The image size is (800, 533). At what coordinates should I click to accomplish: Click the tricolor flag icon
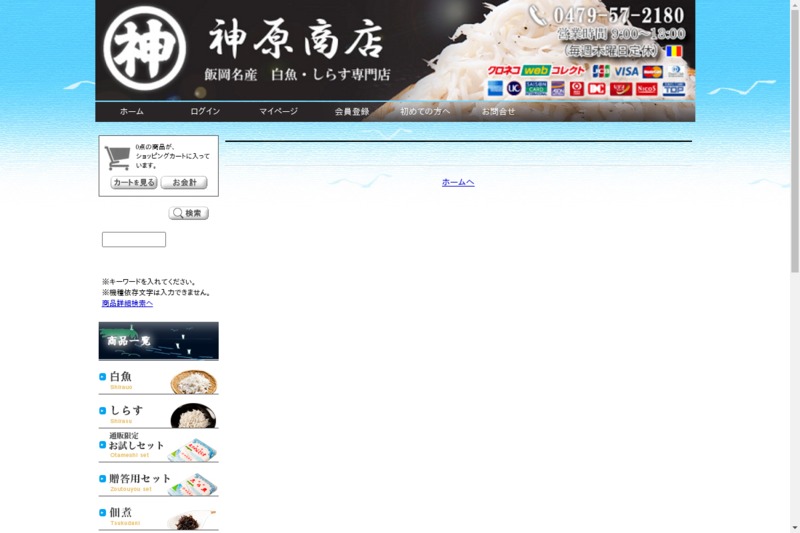point(674,50)
